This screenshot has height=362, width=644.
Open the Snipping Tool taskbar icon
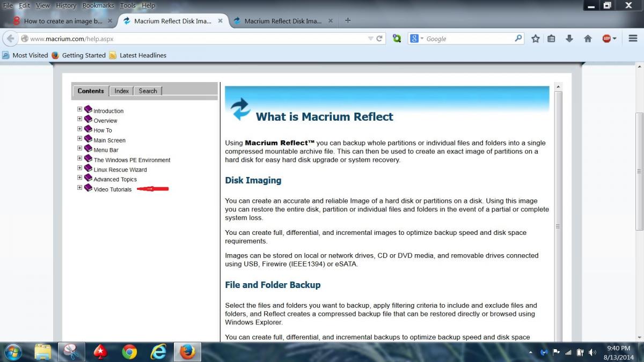pos(72,352)
